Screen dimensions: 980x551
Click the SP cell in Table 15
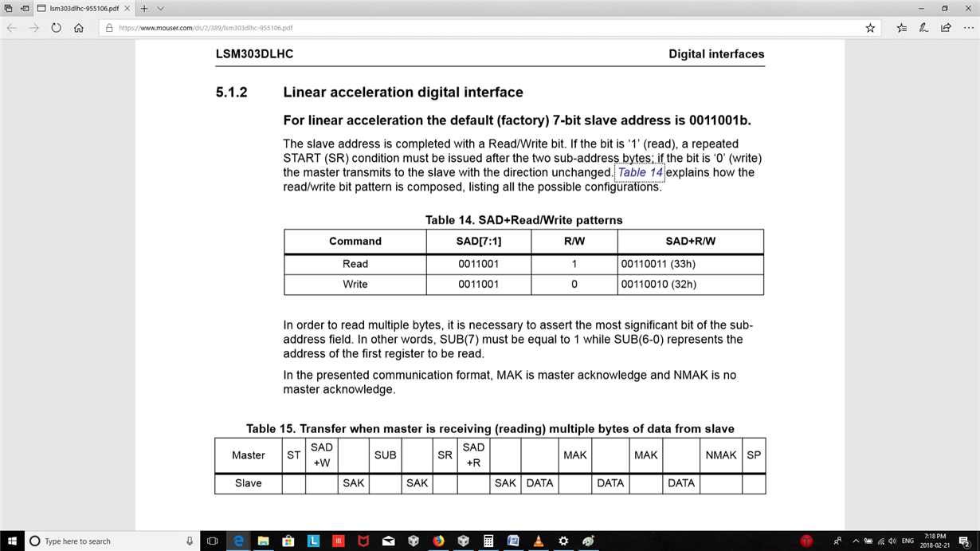pyautogui.click(x=754, y=455)
